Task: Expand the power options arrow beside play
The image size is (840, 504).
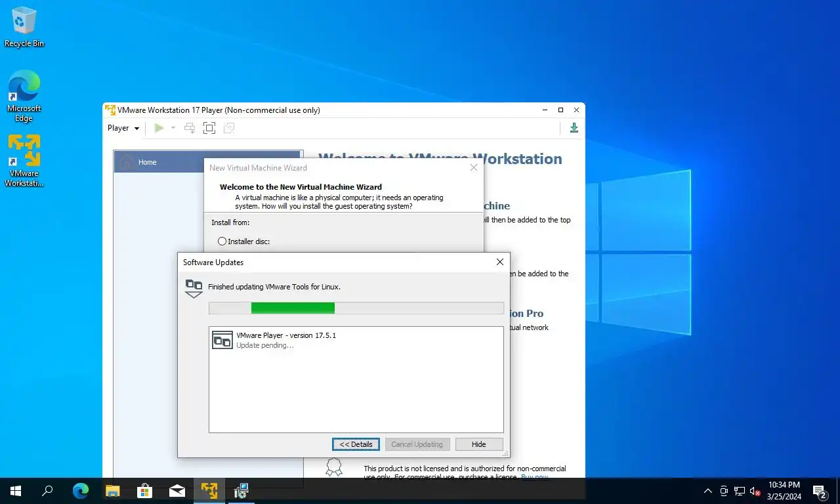Action: (x=173, y=128)
